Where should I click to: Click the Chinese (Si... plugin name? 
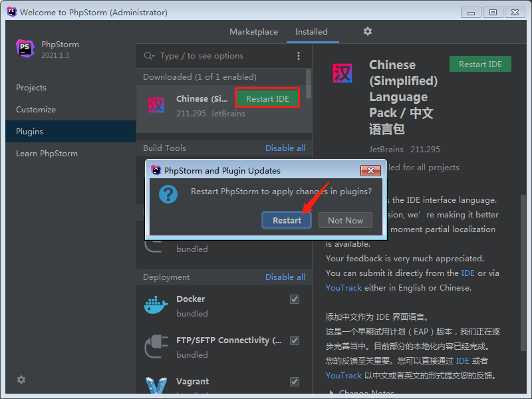tap(202, 98)
